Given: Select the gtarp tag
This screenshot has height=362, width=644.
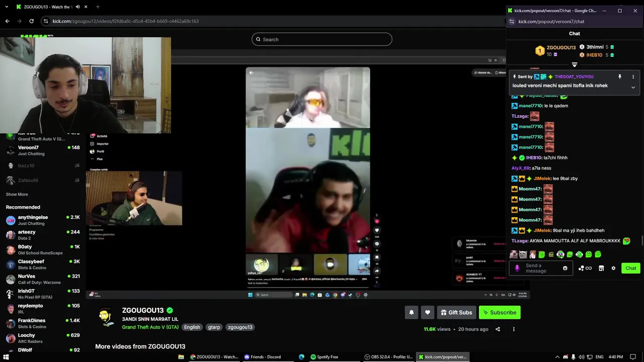Looking at the screenshot, I should click(x=214, y=327).
